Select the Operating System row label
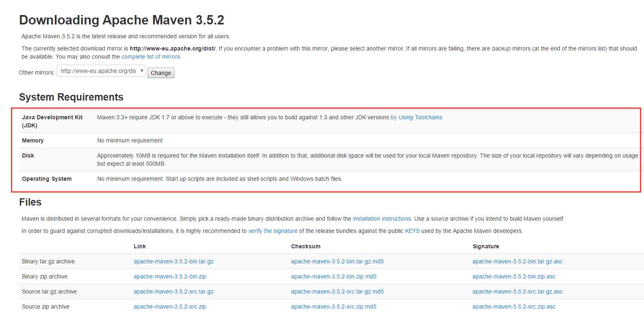The image size is (644, 322). (x=47, y=179)
